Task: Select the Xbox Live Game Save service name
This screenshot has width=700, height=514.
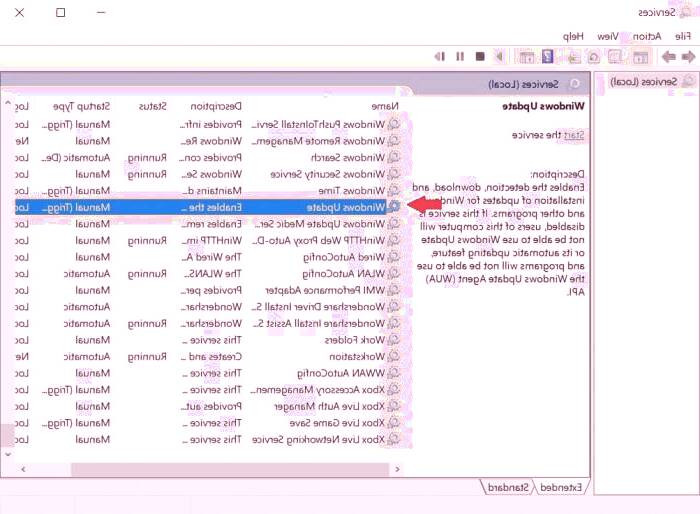Action: click(337, 423)
